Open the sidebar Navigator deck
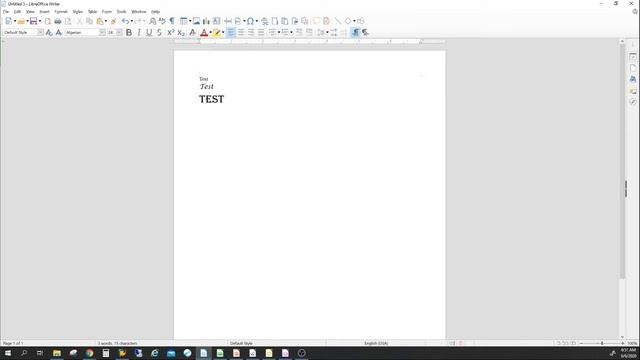The image size is (640, 360). (x=633, y=102)
